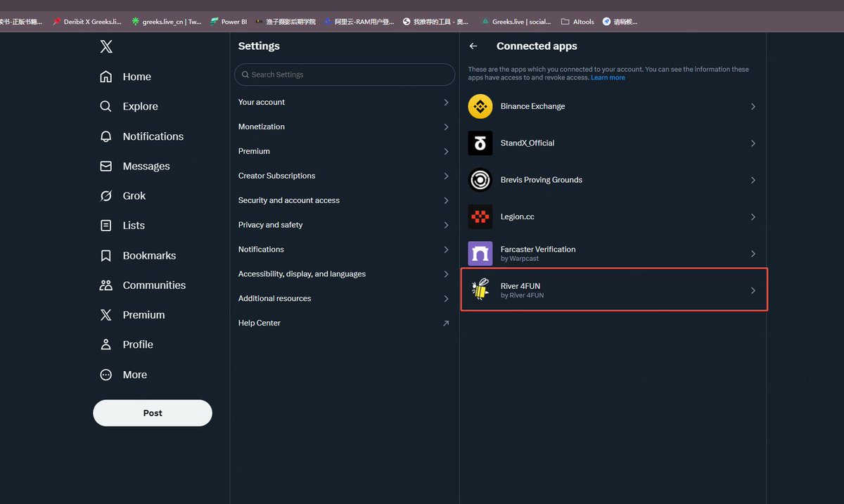844x504 pixels.
Task: Click the Binance Exchange app logo
Action: point(480,106)
